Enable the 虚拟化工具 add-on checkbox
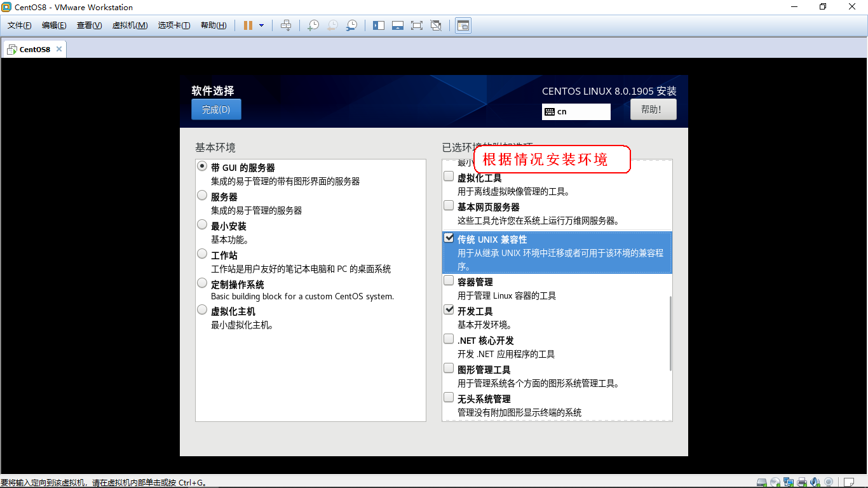 pyautogui.click(x=449, y=177)
